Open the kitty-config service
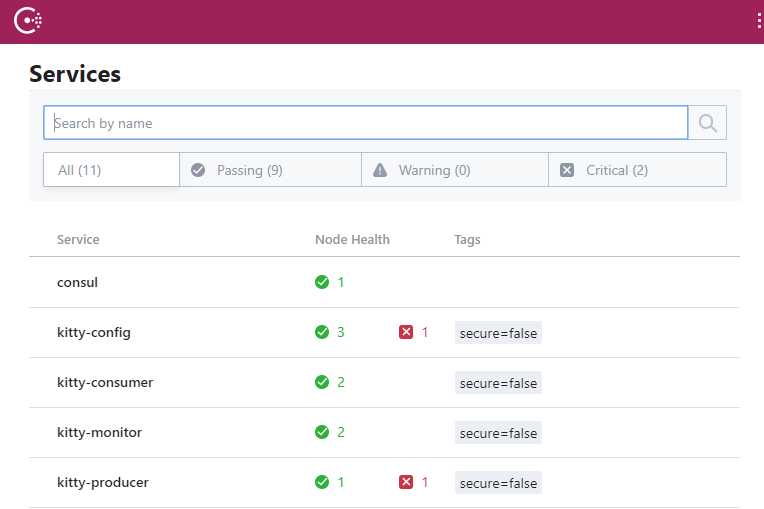This screenshot has height=509, width=764. coord(94,333)
